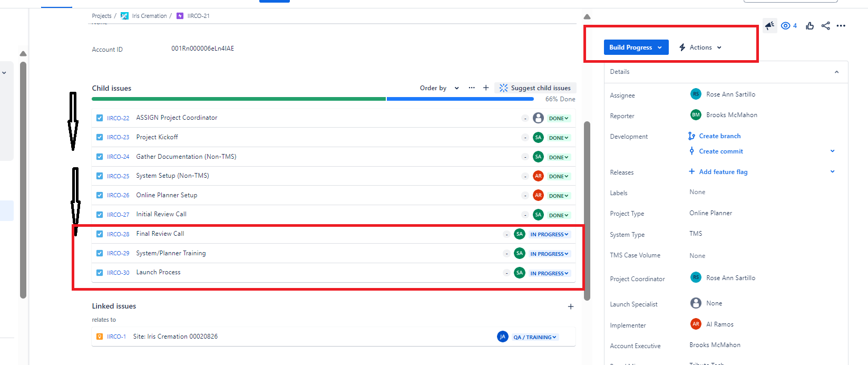
Task: Click the checkbox icon for IIRCO-28
Action: [100, 234]
